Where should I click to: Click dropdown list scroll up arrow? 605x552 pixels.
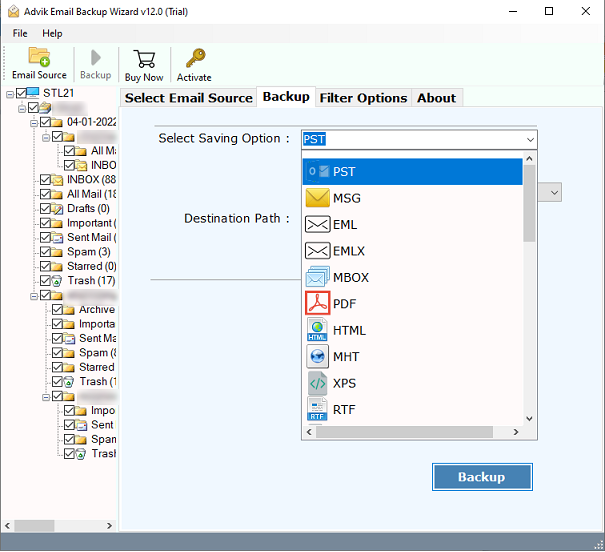pyautogui.click(x=529, y=158)
